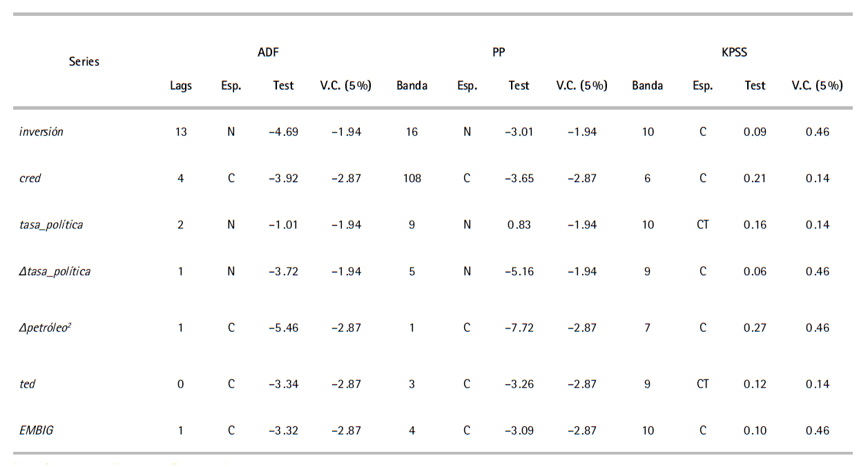Select the ADF group header
The height and width of the screenshot is (467, 868).
pos(268,52)
